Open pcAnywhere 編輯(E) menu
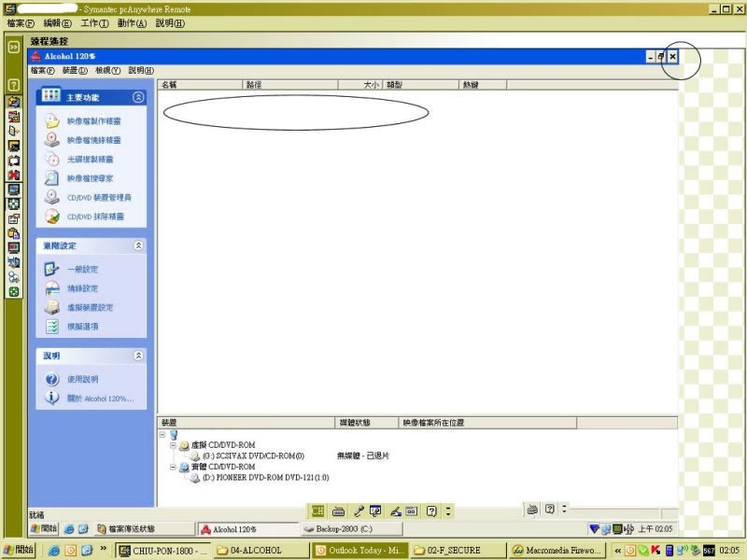 57,22
